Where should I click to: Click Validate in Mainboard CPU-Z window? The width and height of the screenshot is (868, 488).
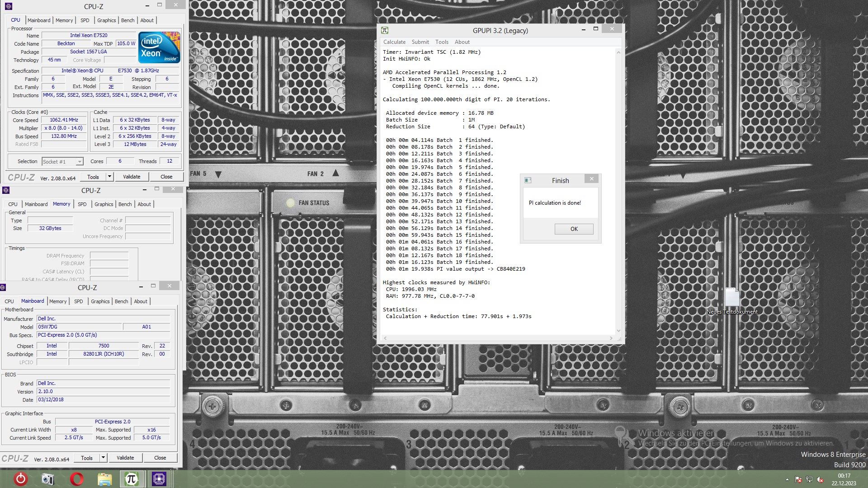[x=125, y=458]
